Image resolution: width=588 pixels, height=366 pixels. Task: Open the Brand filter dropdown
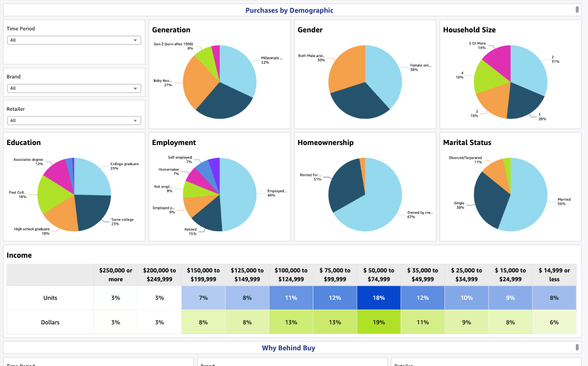[x=74, y=88]
